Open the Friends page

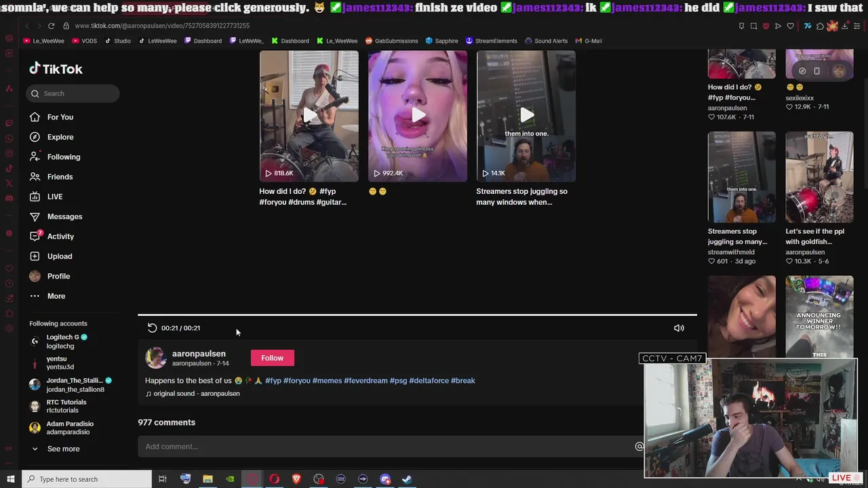52,177
